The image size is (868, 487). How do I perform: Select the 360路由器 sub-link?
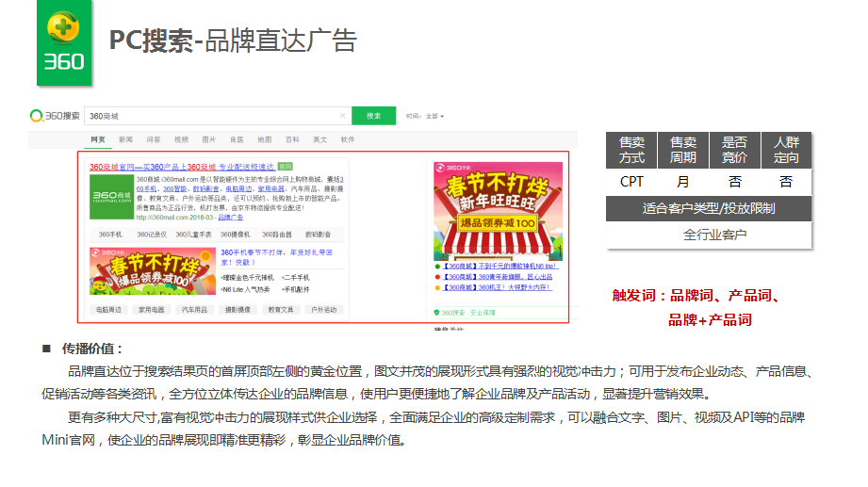pos(277,235)
